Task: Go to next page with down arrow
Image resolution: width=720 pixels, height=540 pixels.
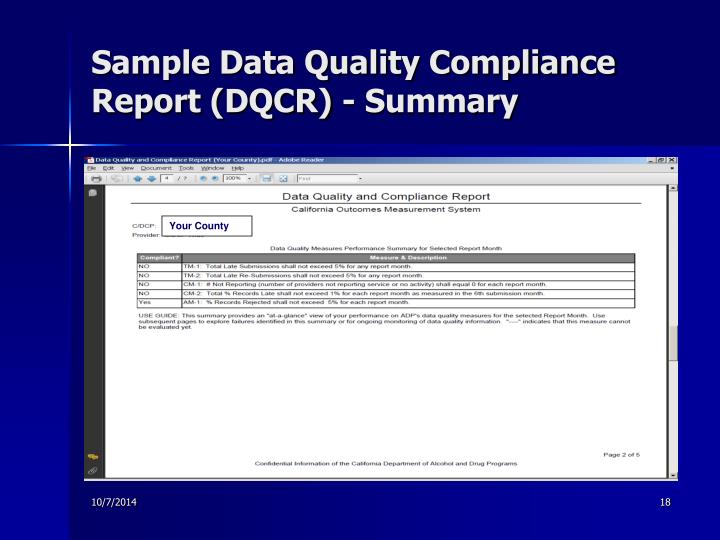Action: [x=151, y=179]
